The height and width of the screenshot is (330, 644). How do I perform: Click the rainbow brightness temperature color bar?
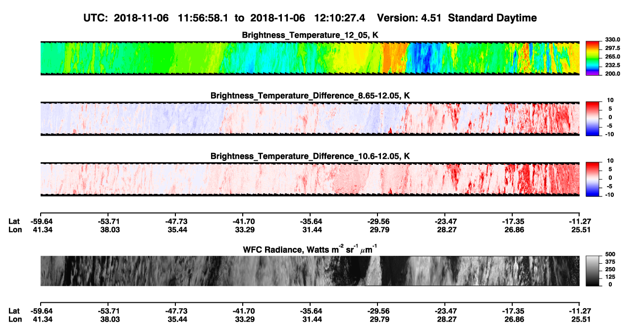[592, 58]
